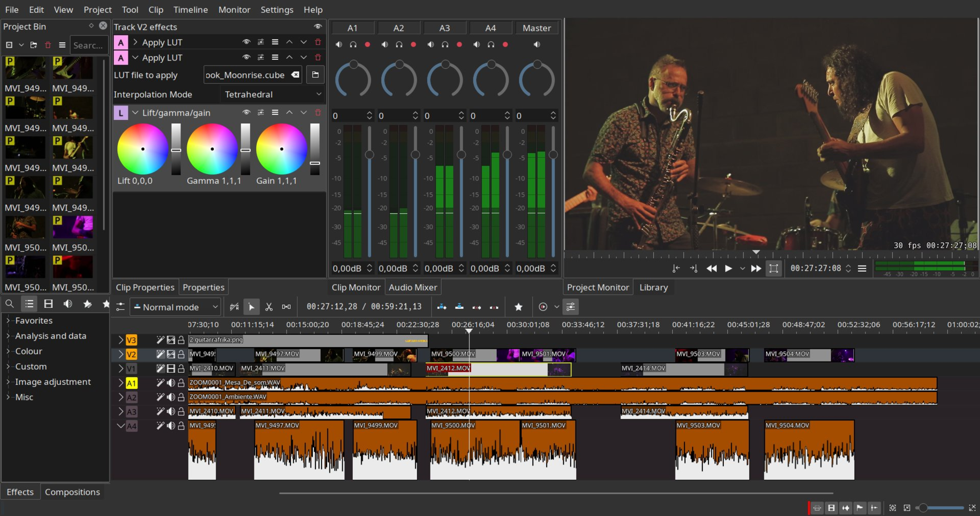This screenshot has width=980, height=516.
Task: Lock the V3 track
Action: pos(181,340)
